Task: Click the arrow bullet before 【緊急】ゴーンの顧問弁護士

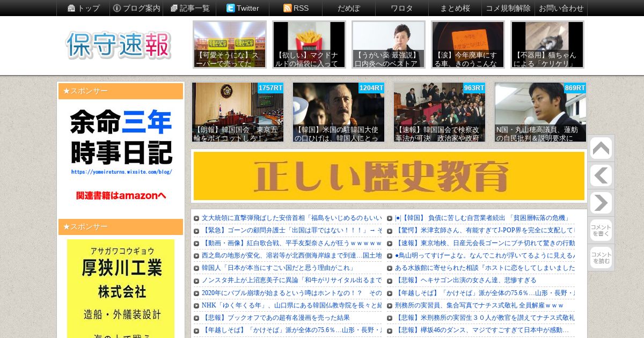Action: point(196,231)
